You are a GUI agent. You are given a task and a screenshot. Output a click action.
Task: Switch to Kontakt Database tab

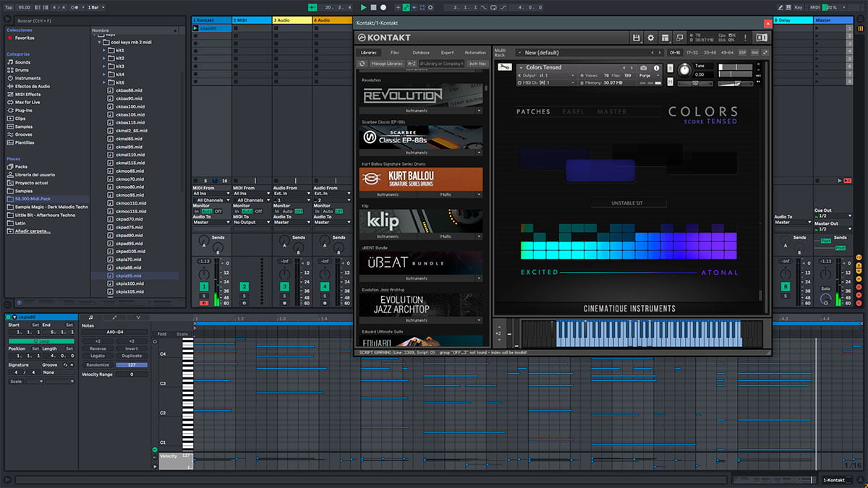pos(420,53)
